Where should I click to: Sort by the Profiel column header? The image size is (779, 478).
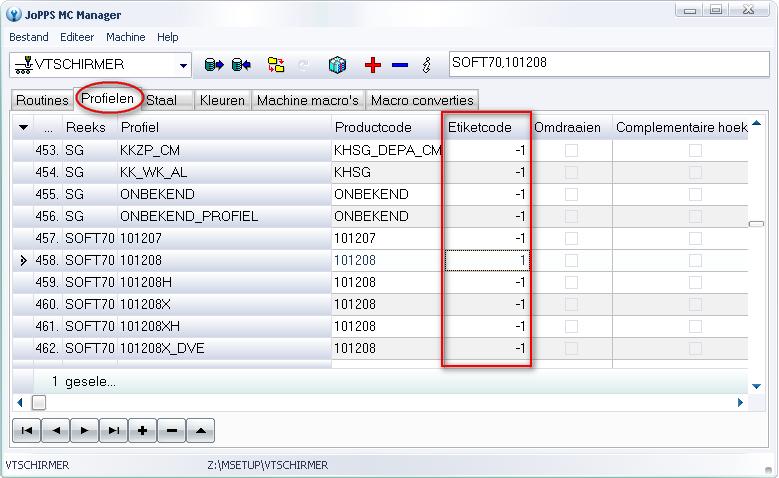coord(224,127)
